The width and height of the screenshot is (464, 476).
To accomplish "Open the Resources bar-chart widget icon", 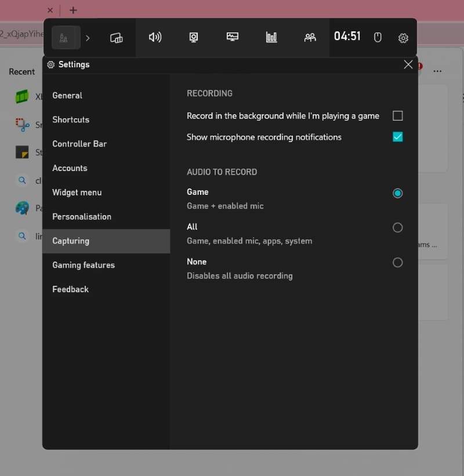I will point(271,38).
